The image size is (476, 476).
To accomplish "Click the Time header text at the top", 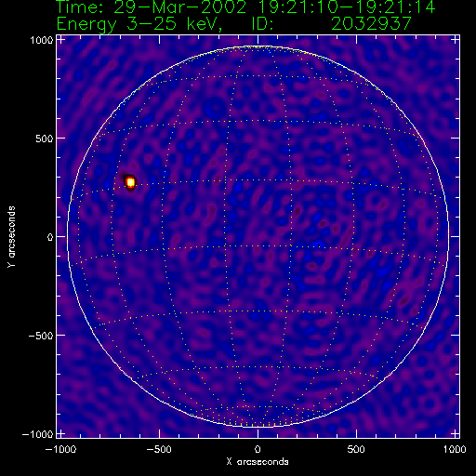I will pyautogui.click(x=245, y=7).
